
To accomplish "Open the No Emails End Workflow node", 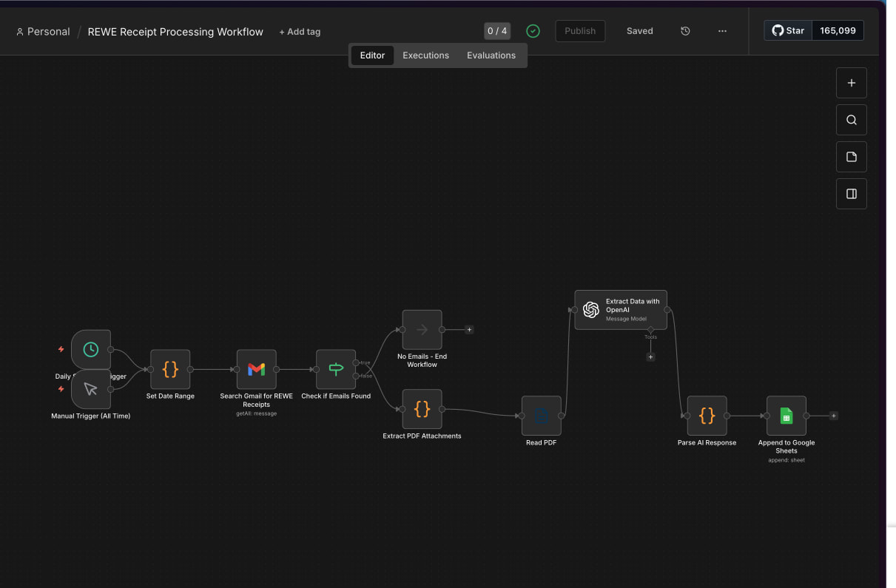I will pos(422,330).
